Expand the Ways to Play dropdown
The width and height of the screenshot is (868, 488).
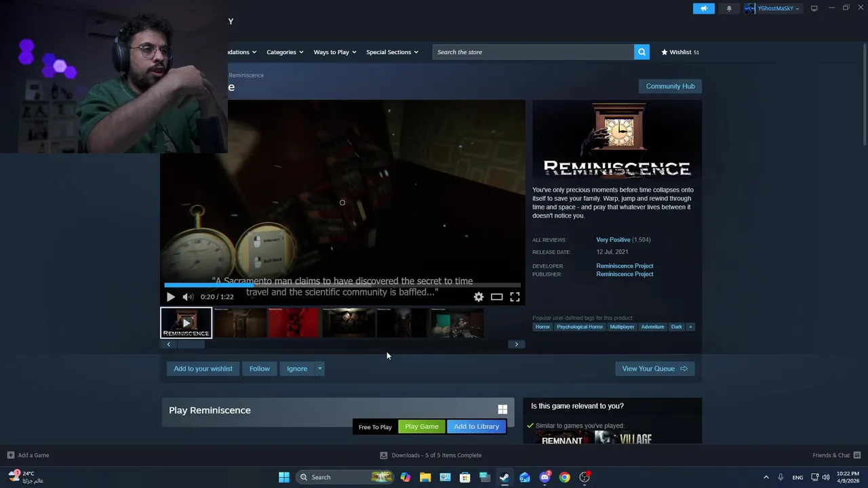335,52
